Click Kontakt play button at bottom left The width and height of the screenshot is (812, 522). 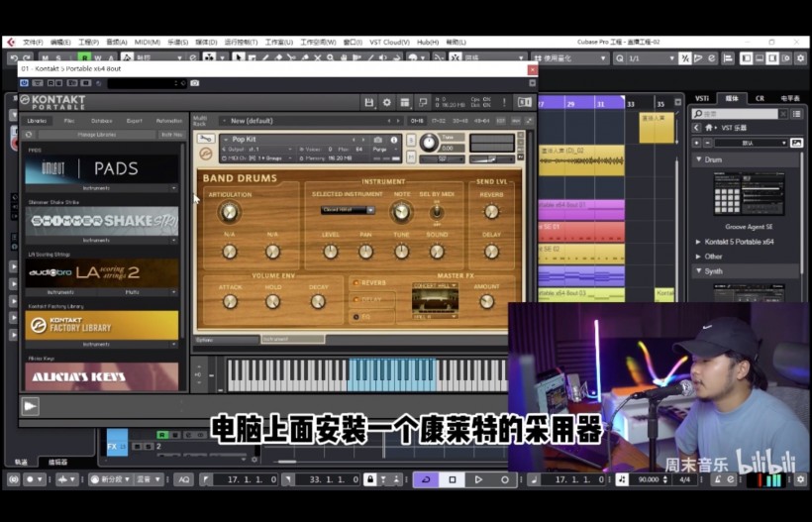tap(30, 406)
